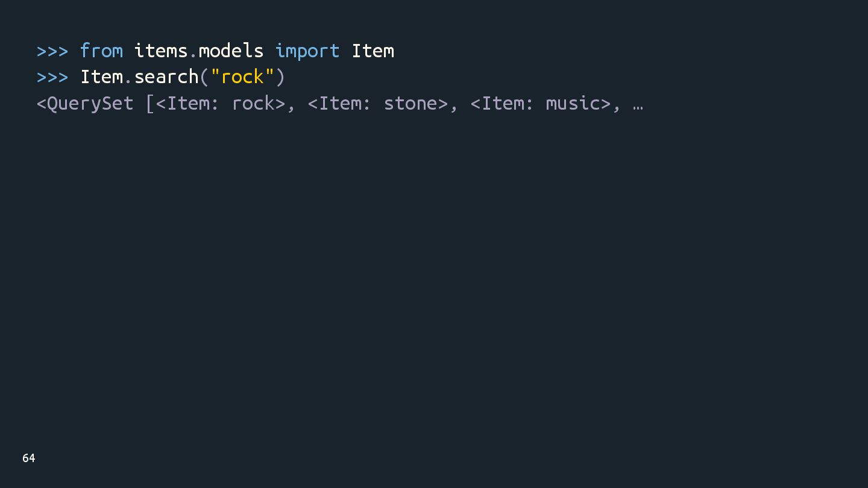Click the yellow "rock" string

tap(242, 77)
